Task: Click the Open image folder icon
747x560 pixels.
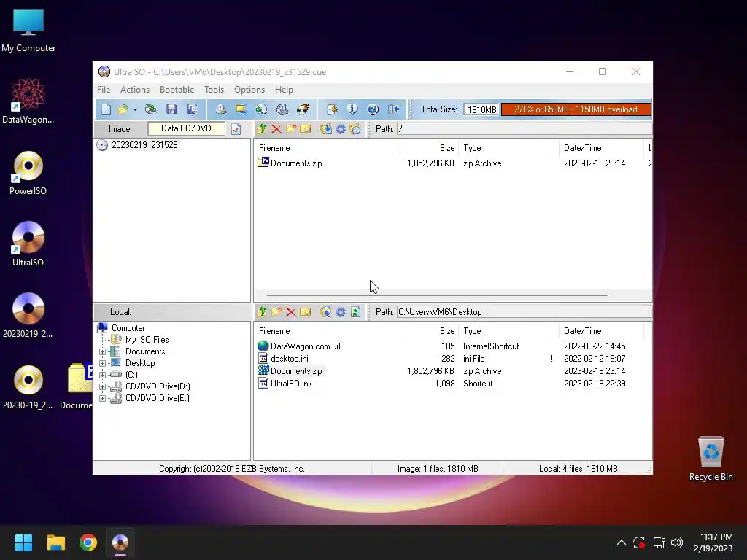Action: pos(123,109)
